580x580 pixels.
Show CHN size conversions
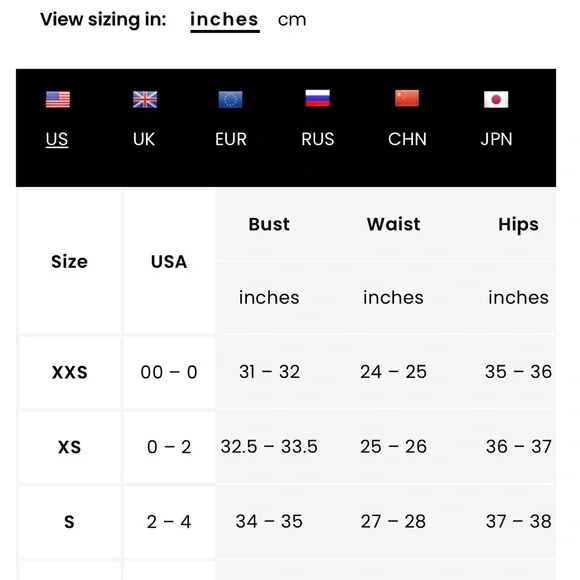pyautogui.click(x=407, y=139)
